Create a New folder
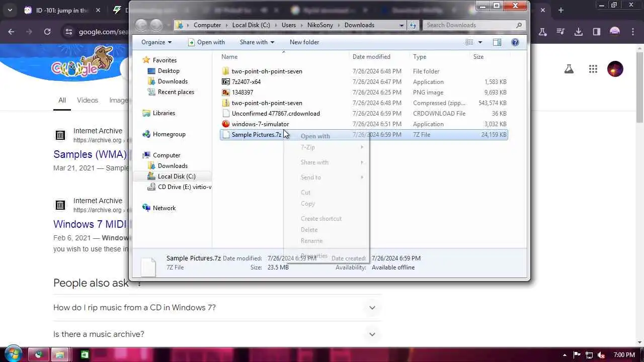This screenshot has width=644, height=362. pos(304,42)
